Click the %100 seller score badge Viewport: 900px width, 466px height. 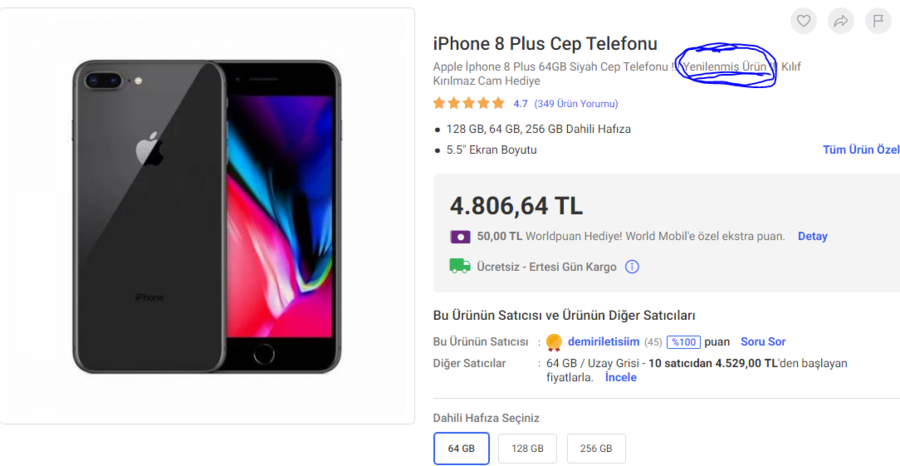point(684,342)
